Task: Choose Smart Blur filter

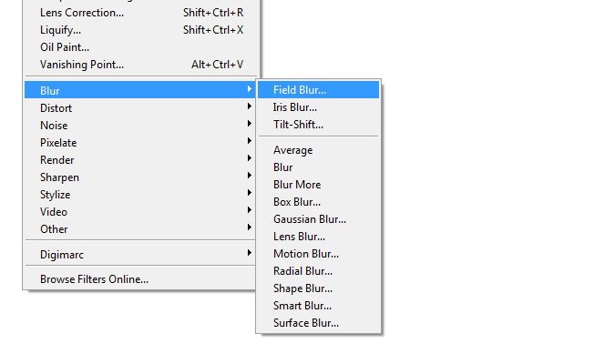Action: tap(302, 306)
